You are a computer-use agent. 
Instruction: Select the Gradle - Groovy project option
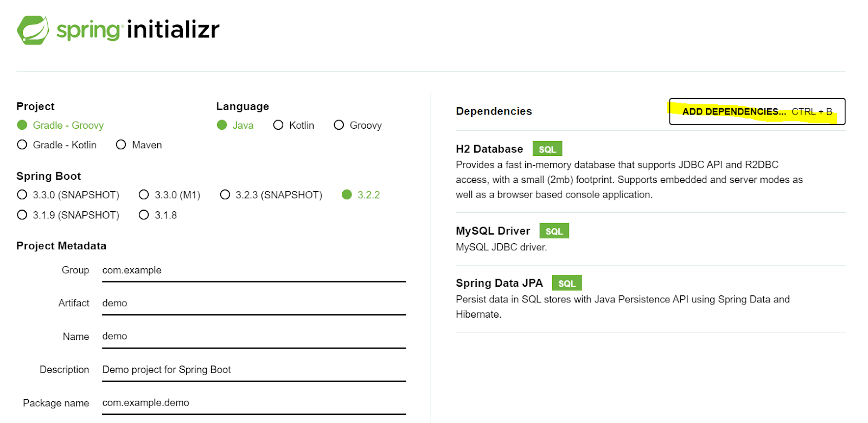pos(22,125)
